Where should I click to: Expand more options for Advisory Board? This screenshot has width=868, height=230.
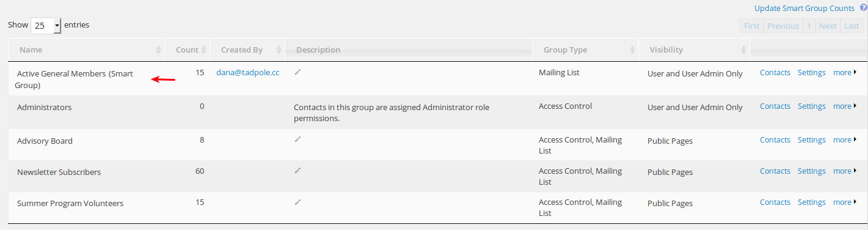845,140
